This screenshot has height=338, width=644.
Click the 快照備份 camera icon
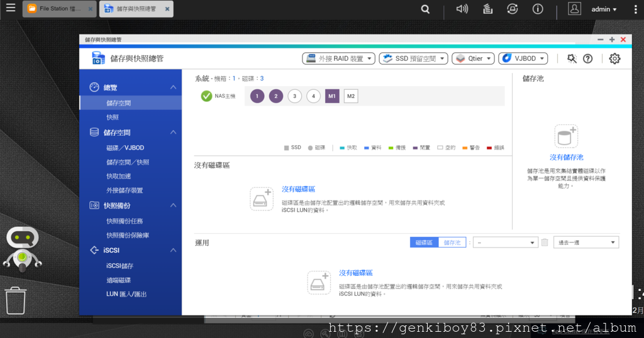(94, 205)
